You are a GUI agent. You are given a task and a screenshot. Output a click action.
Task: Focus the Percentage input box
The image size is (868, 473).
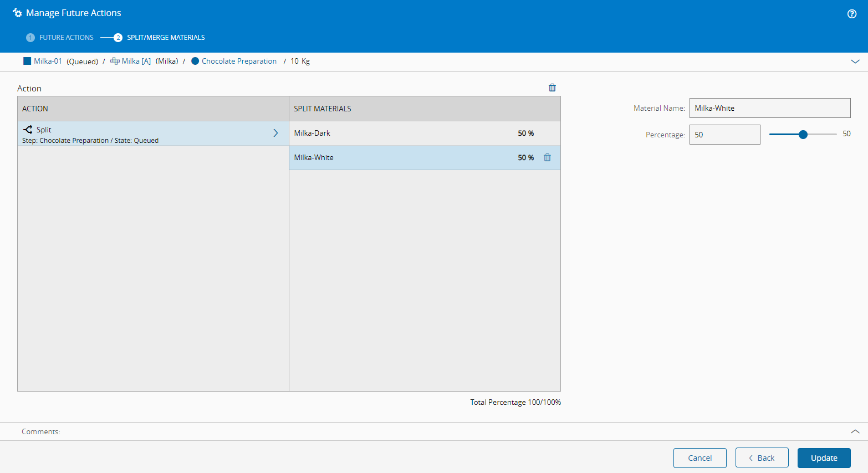[724, 135]
